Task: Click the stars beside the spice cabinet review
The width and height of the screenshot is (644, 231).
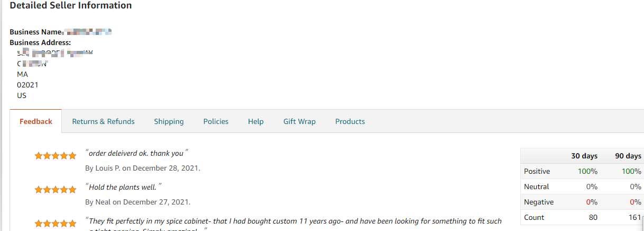Action: point(55,223)
